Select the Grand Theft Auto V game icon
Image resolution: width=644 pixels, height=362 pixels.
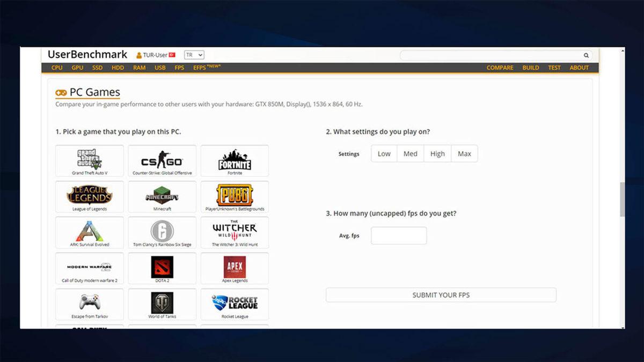click(x=89, y=161)
